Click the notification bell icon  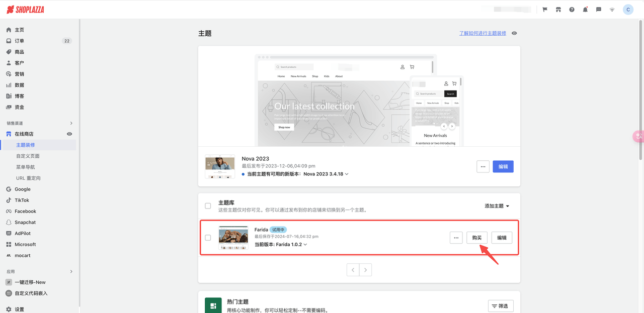click(585, 10)
